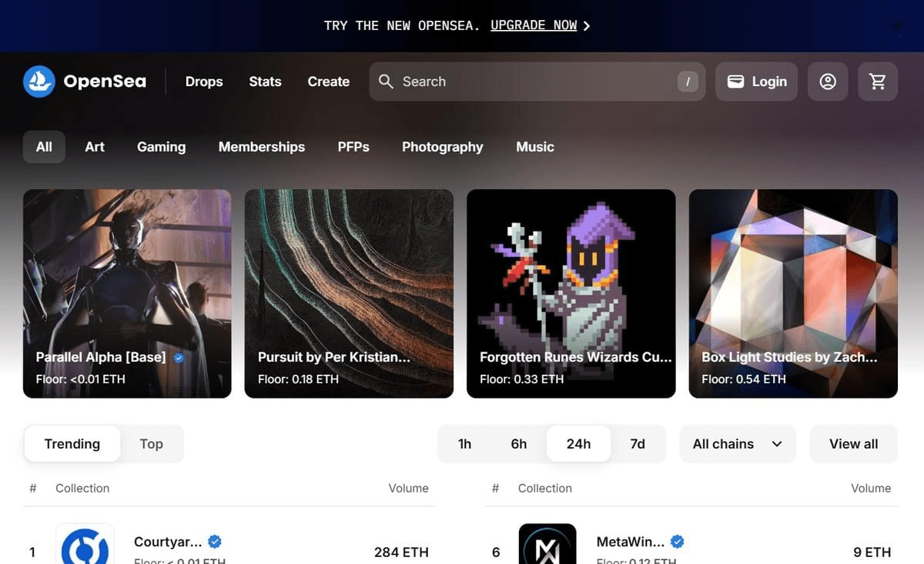Click the Courtyar... verified badge
The height and width of the screenshot is (564, 924).
215,542
